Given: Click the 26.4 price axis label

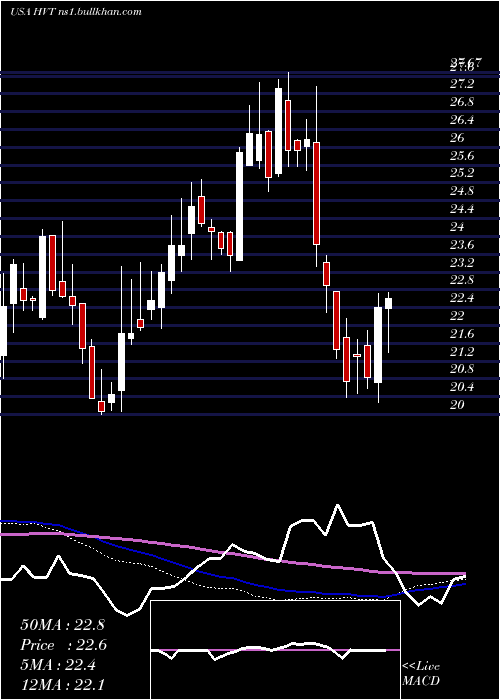Looking at the screenshot, I should tap(462, 120).
